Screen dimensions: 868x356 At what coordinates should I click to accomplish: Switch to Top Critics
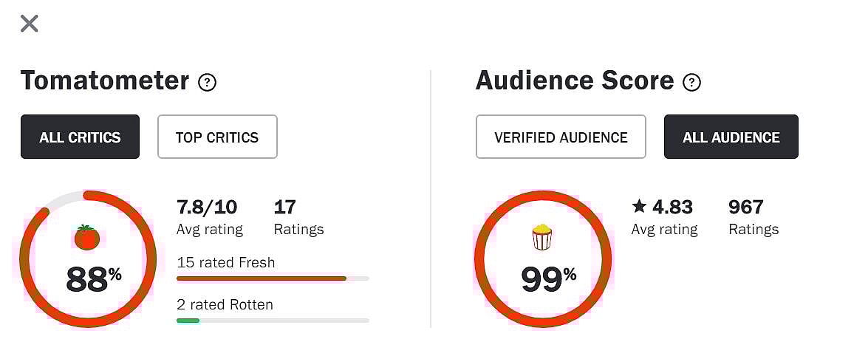pyautogui.click(x=217, y=137)
